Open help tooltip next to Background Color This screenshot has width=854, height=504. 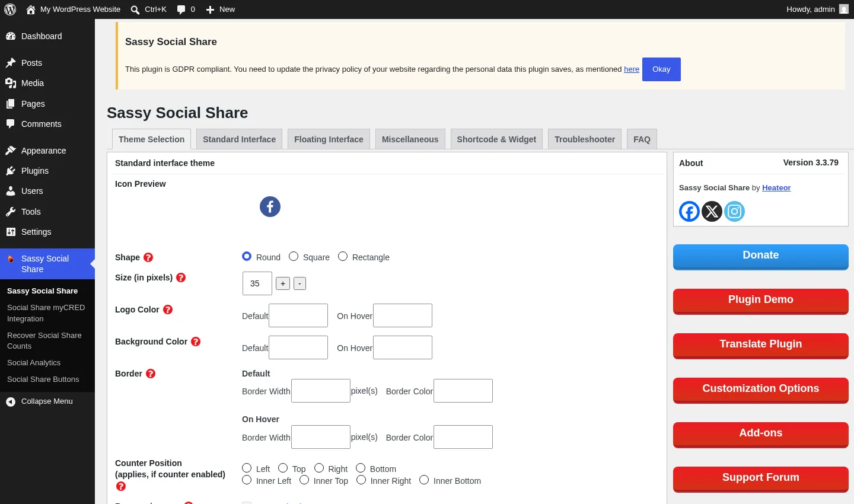tap(196, 342)
